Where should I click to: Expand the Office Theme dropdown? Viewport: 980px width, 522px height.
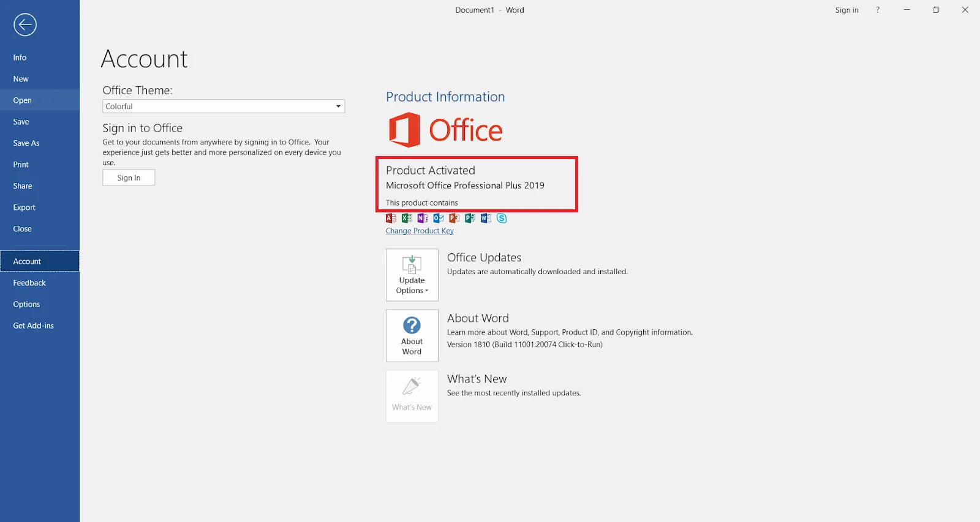(224, 106)
